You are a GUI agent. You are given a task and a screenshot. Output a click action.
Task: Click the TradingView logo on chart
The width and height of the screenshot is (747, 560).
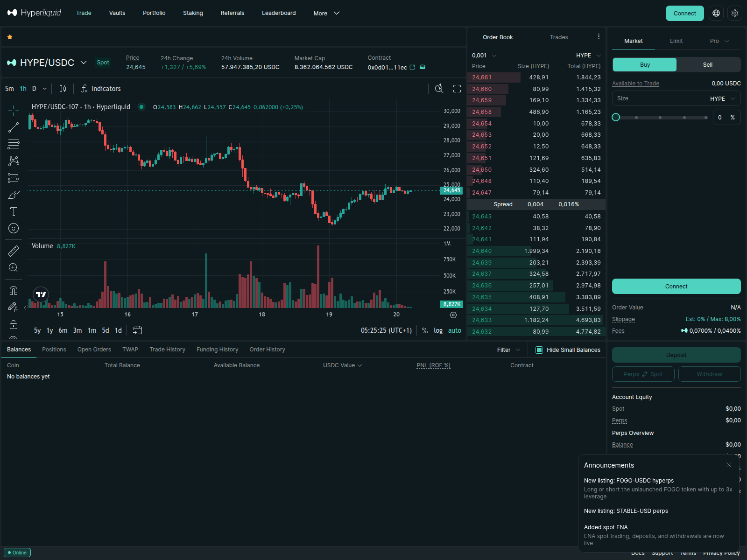click(41, 294)
